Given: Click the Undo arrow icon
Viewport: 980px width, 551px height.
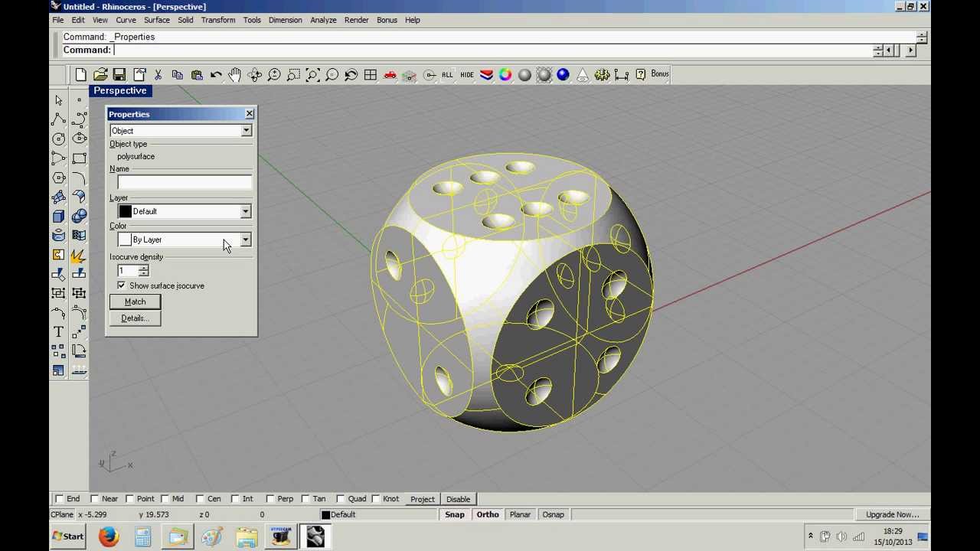Looking at the screenshot, I should coord(216,75).
